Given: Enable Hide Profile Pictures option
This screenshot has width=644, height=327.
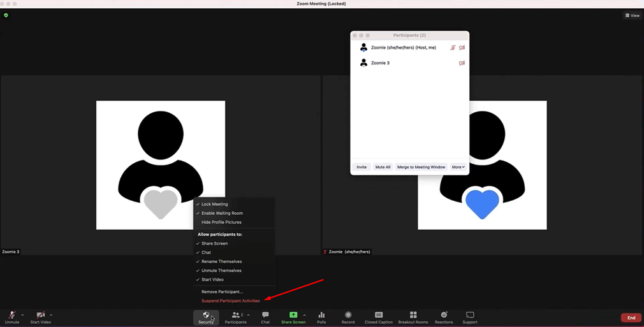Looking at the screenshot, I should point(221,222).
